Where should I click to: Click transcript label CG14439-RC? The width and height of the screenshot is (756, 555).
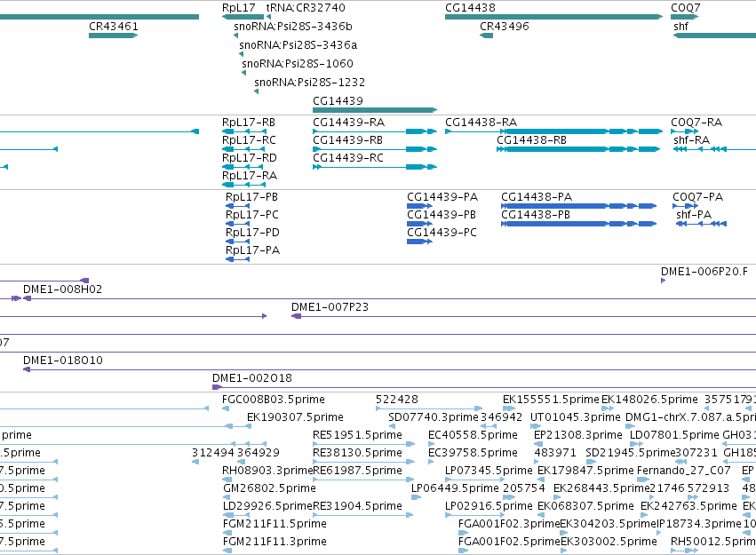[x=348, y=158]
